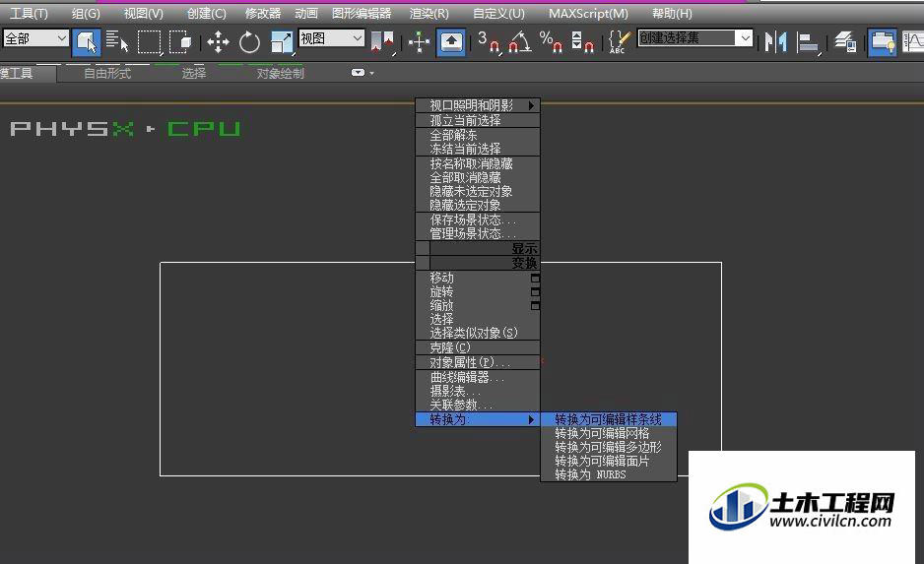
Task: Choose 管理场景状态 in context menu
Action: pyautogui.click(x=478, y=233)
